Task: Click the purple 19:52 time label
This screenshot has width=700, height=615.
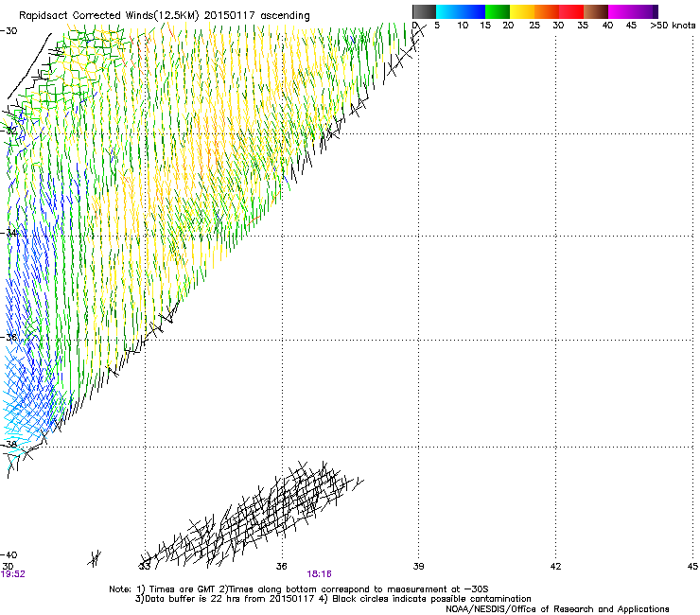Action: [13, 574]
